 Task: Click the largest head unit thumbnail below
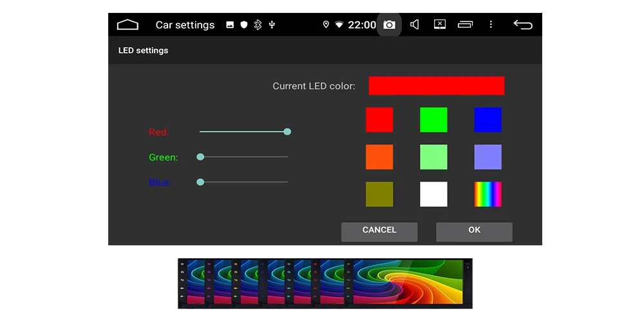(x=409, y=283)
